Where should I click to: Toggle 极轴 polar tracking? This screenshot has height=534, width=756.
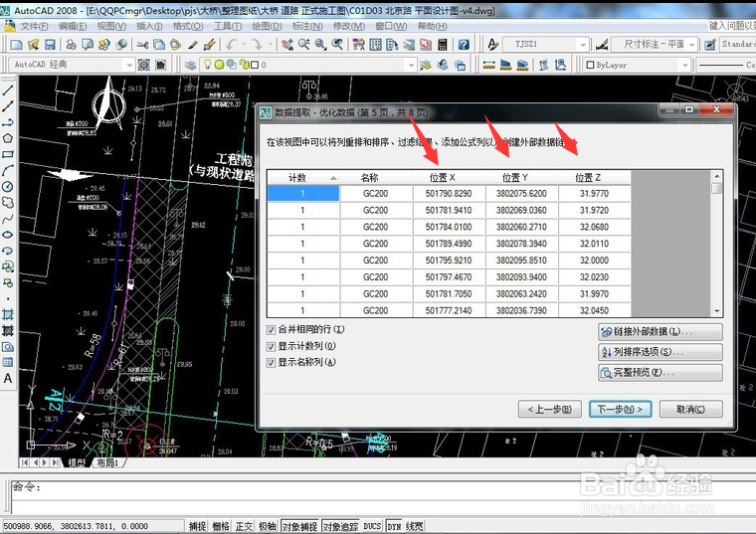(x=268, y=526)
